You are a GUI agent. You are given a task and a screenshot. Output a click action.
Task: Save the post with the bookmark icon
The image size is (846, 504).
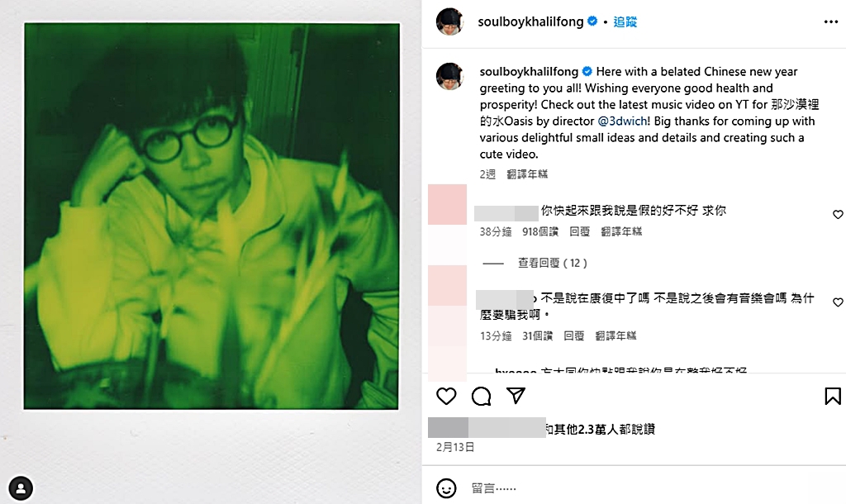(x=833, y=396)
